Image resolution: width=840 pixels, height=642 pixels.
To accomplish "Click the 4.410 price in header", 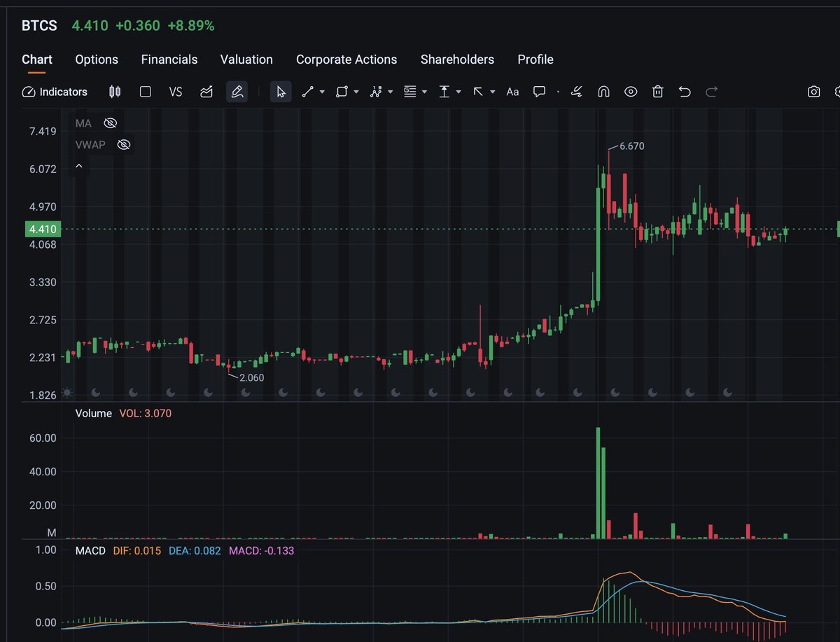I will coord(90,26).
